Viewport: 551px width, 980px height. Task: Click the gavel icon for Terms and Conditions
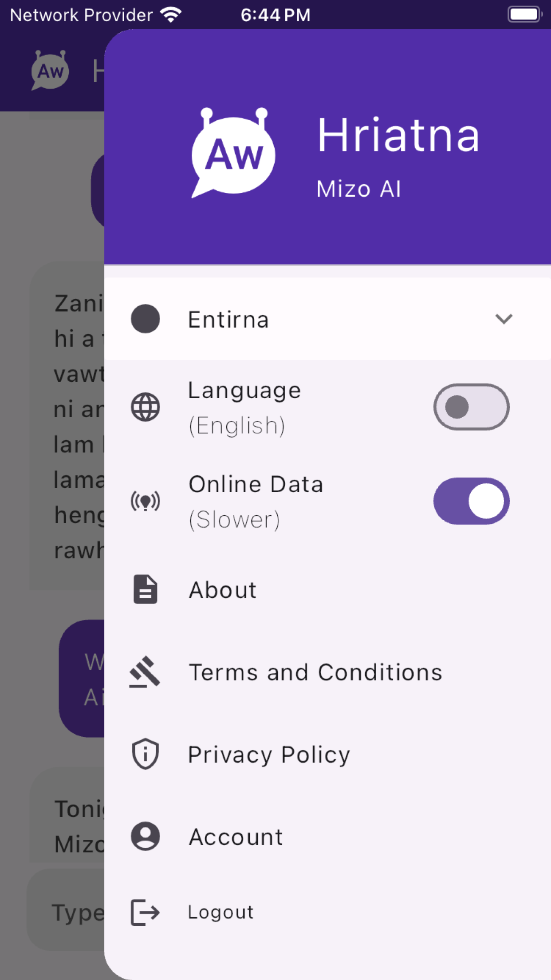[x=145, y=672]
